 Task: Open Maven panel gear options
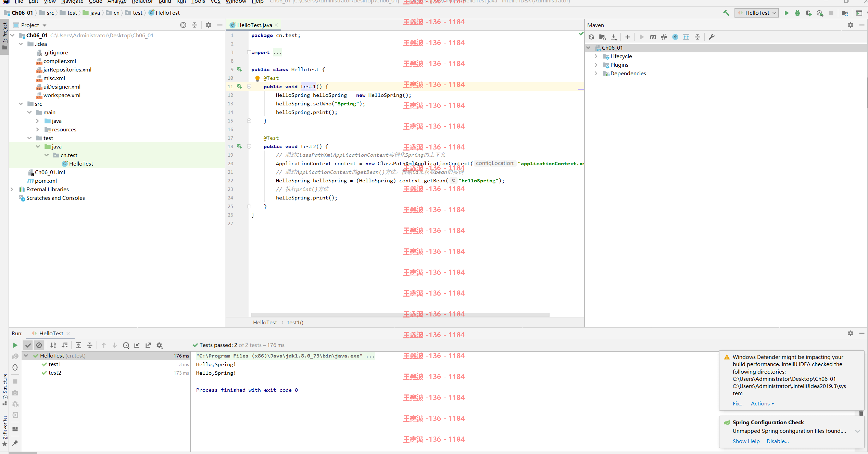(x=851, y=25)
